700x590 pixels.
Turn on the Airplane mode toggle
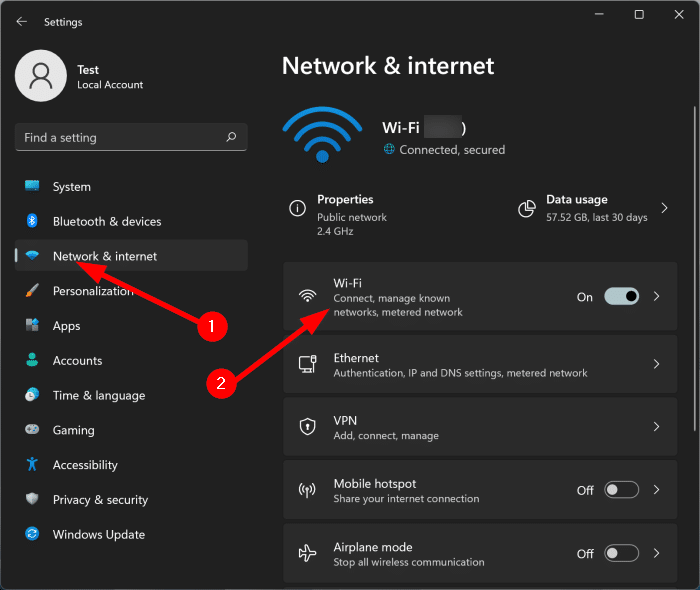click(621, 553)
